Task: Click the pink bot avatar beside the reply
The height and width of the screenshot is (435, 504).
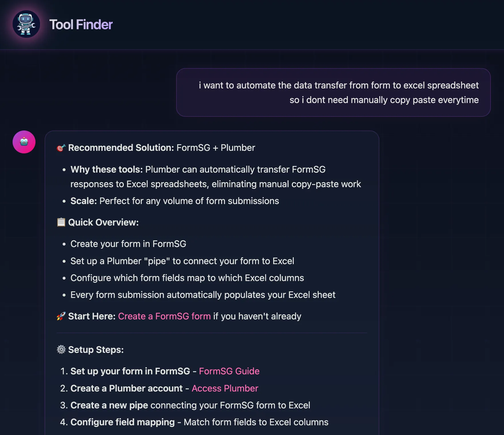Action: click(24, 142)
